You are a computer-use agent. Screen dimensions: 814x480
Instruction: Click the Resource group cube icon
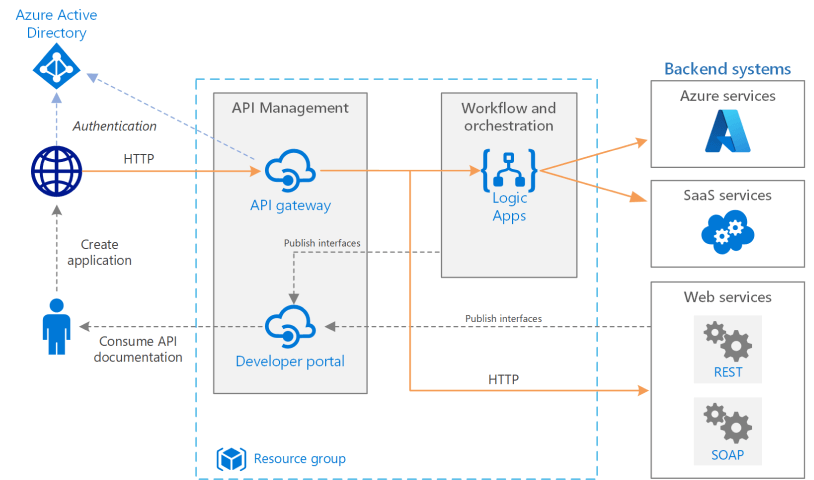point(232,459)
